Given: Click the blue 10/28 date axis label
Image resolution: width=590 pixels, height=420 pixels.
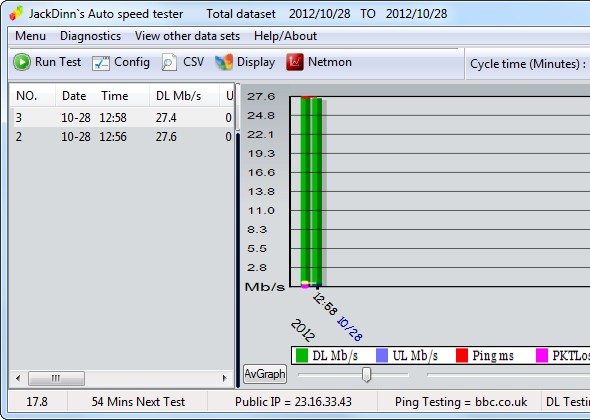Looking at the screenshot, I should click(350, 329).
